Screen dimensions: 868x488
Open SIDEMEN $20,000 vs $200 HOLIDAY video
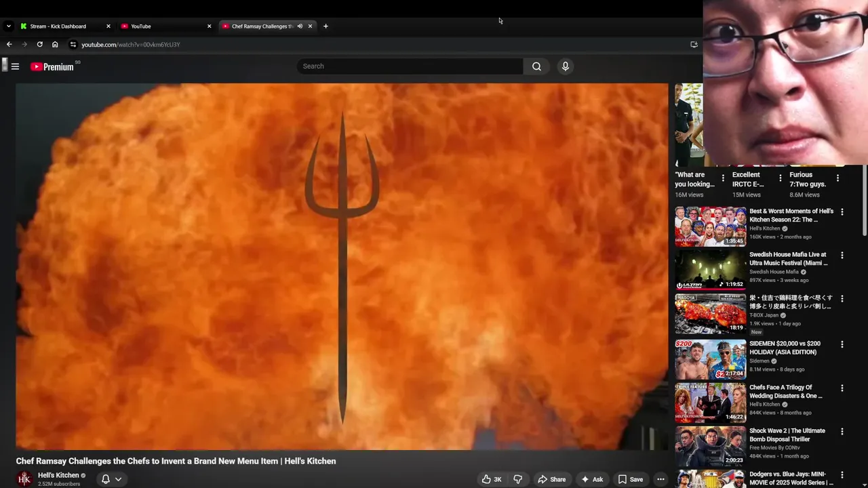coord(785,348)
